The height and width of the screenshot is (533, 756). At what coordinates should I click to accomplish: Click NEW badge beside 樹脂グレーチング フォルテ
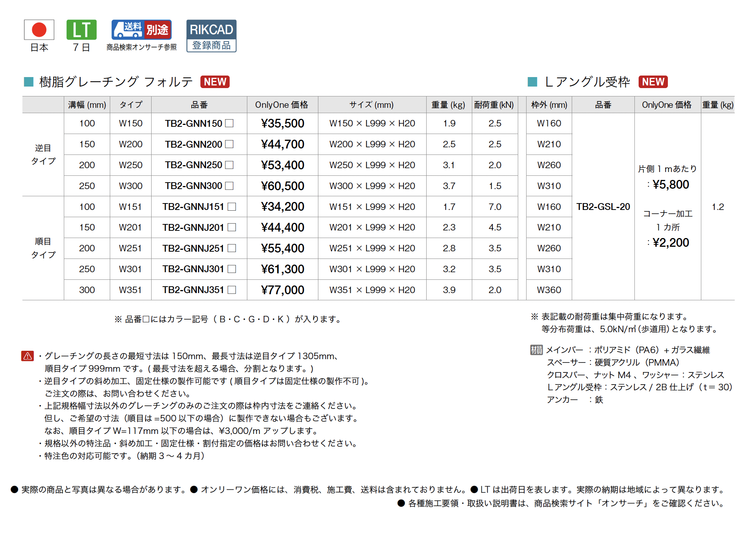pyautogui.click(x=215, y=82)
